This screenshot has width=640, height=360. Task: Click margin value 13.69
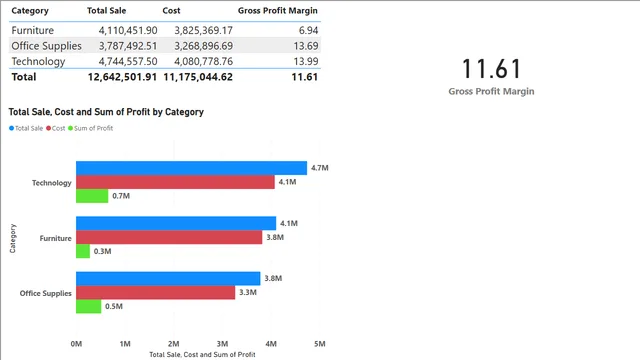tap(306, 46)
